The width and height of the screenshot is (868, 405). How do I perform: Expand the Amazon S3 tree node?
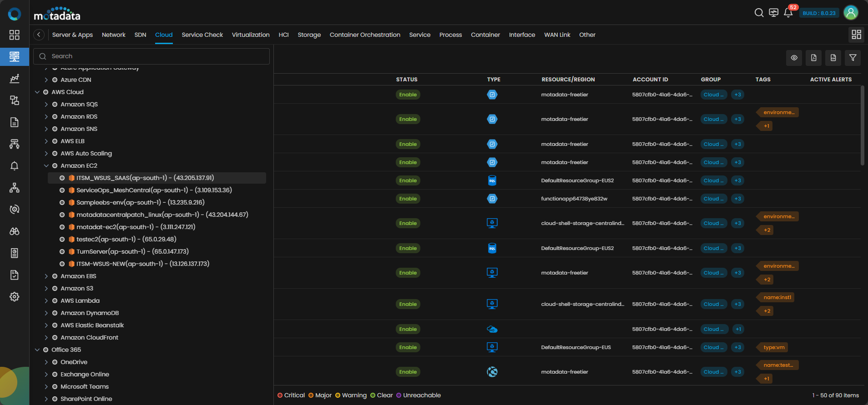pyautogui.click(x=46, y=288)
